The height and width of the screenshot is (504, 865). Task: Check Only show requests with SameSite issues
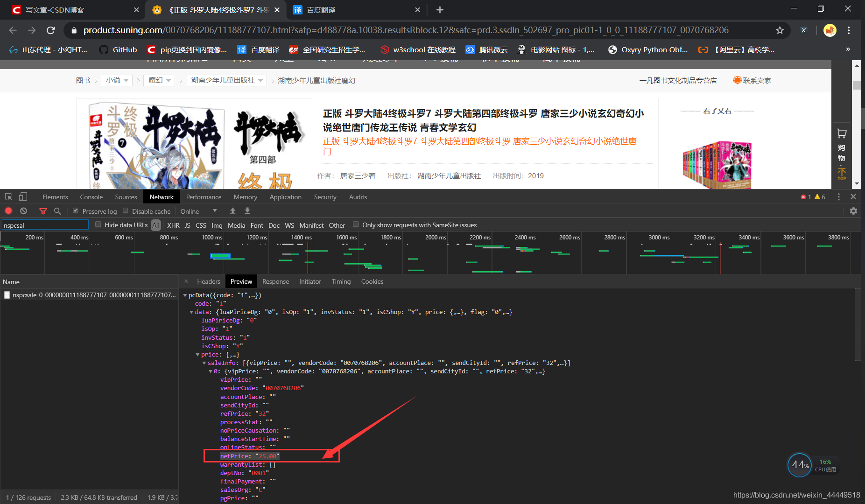356,224
